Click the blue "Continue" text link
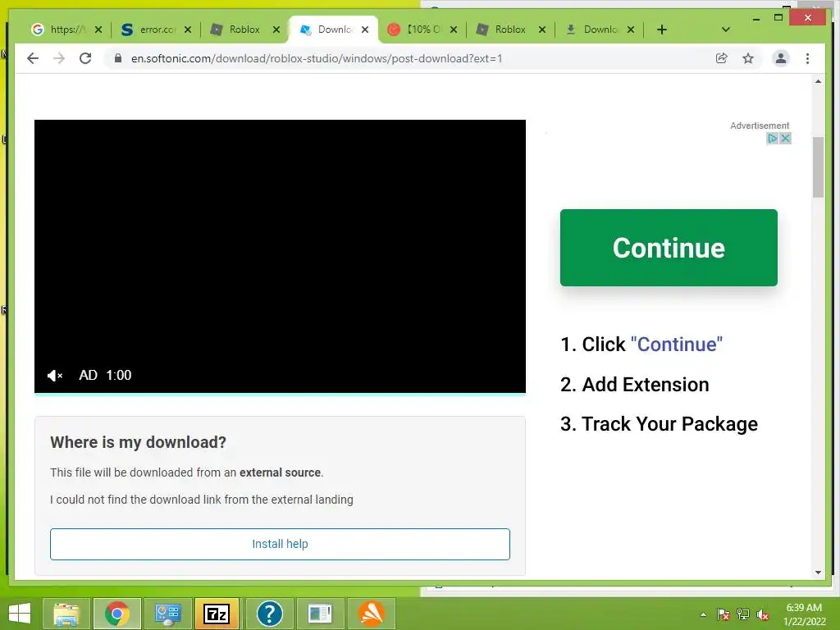Screen dimensions: 840x630 point(677,345)
